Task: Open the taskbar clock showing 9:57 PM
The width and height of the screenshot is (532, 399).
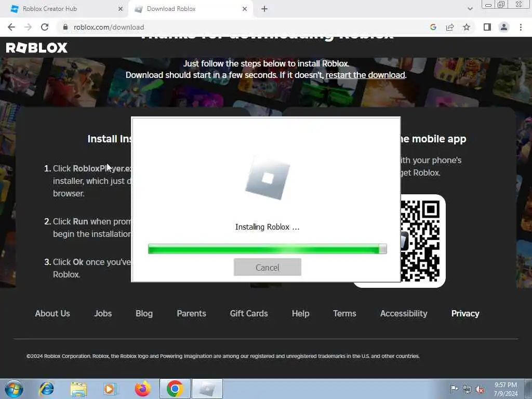Action: (506, 389)
